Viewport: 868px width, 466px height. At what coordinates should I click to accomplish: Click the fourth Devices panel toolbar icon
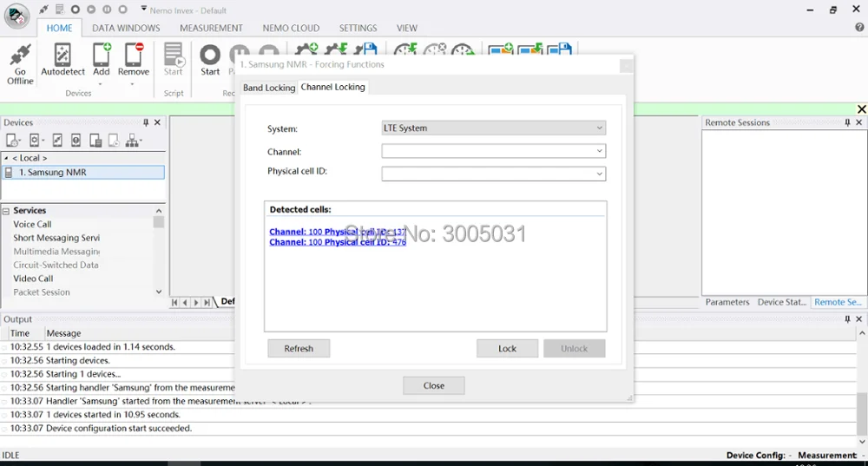point(76,141)
